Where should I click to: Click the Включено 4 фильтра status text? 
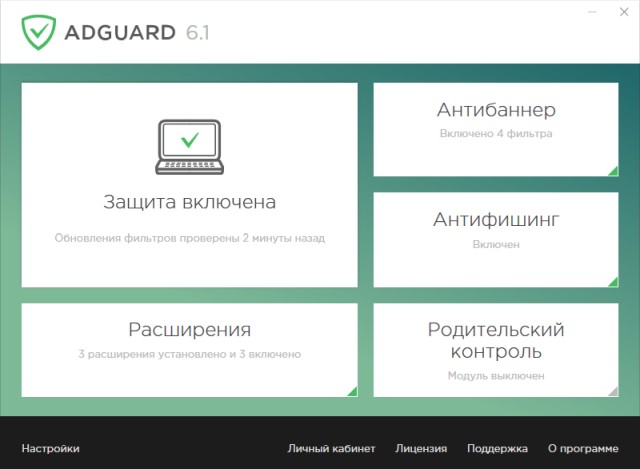pyautogui.click(x=496, y=133)
